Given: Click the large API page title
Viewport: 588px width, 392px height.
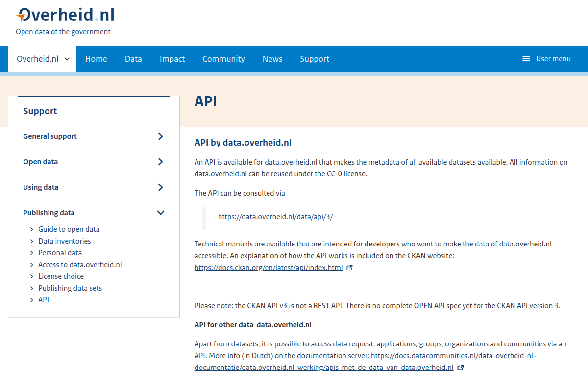Looking at the screenshot, I should point(206,101).
